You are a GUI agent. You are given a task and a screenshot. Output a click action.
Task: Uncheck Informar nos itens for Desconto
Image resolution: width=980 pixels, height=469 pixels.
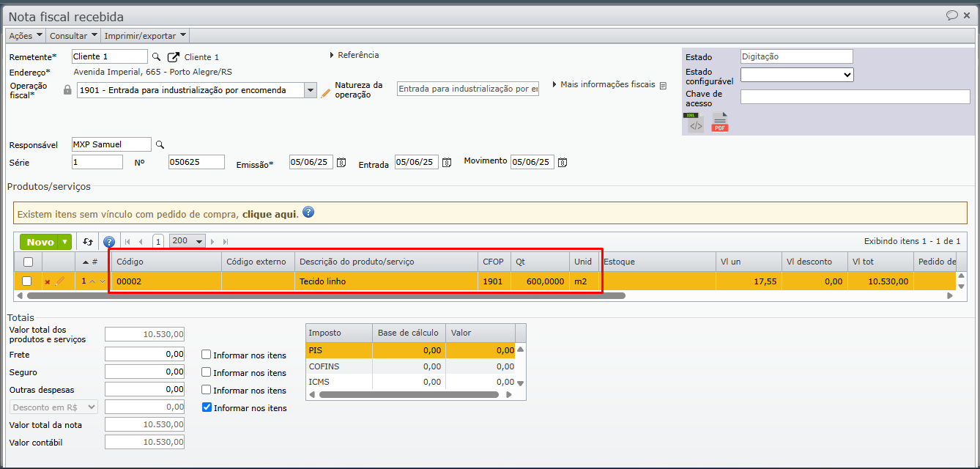pos(207,407)
